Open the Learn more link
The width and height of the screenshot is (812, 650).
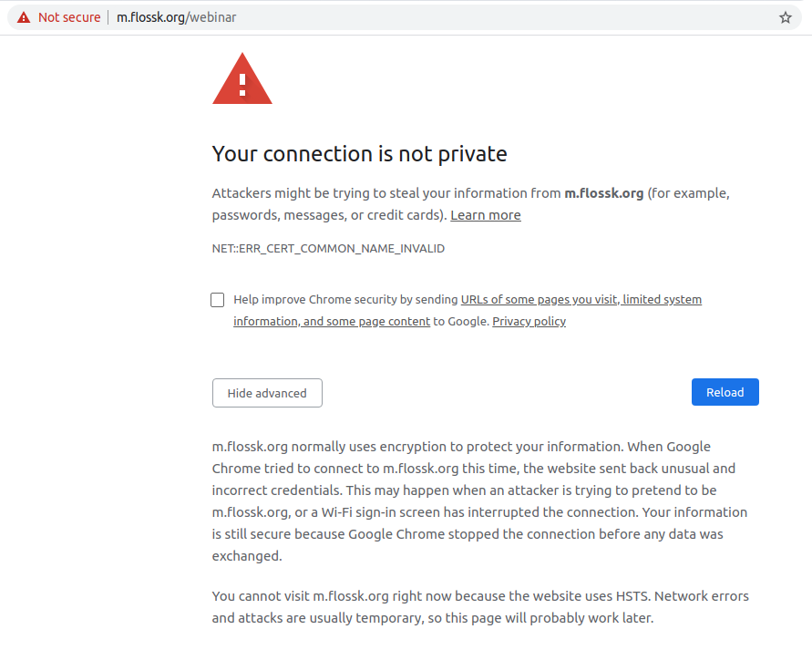[486, 215]
